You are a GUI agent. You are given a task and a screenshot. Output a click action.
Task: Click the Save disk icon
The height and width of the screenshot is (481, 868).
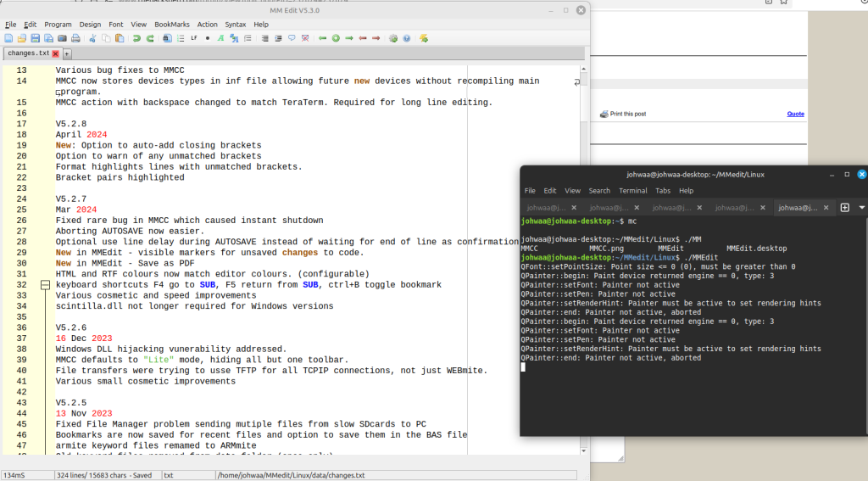36,38
